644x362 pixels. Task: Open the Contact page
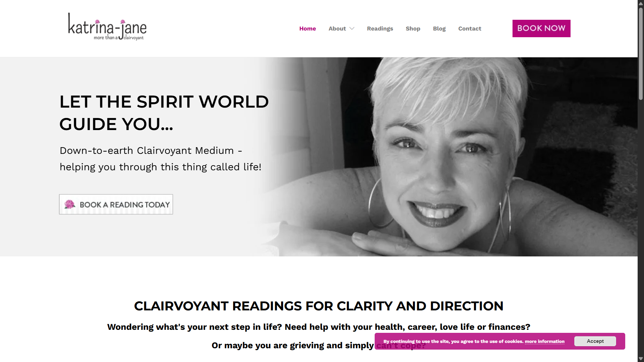470,29
